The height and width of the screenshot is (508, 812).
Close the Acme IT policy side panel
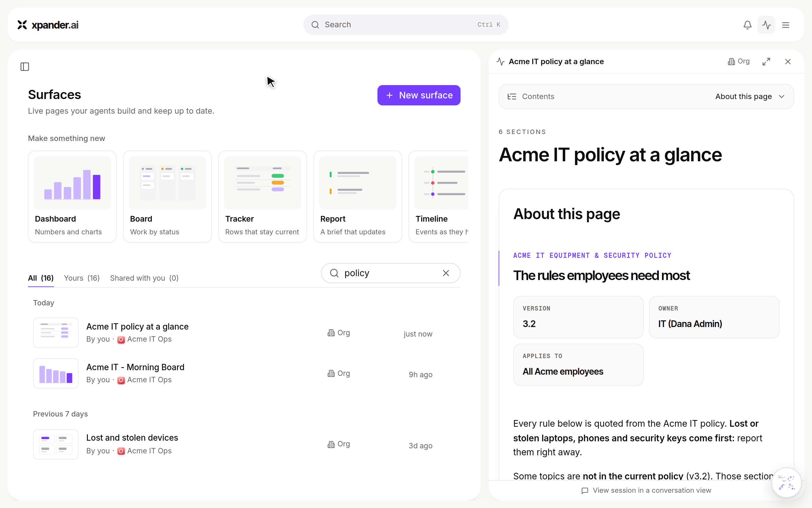[x=788, y=62]
